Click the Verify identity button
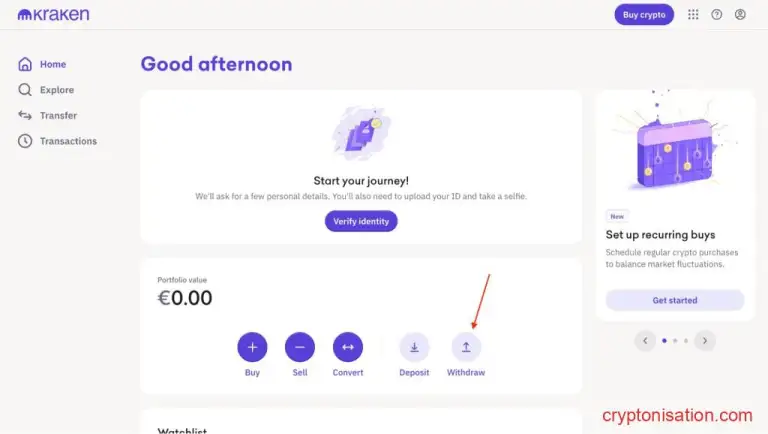This screenshot has width=768, height=434. click(x=361, y=221)
